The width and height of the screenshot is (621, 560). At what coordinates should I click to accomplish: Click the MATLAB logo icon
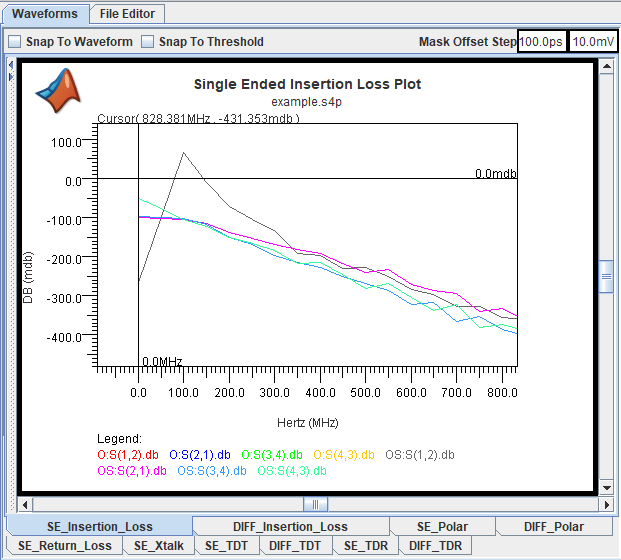coord(59,91)
